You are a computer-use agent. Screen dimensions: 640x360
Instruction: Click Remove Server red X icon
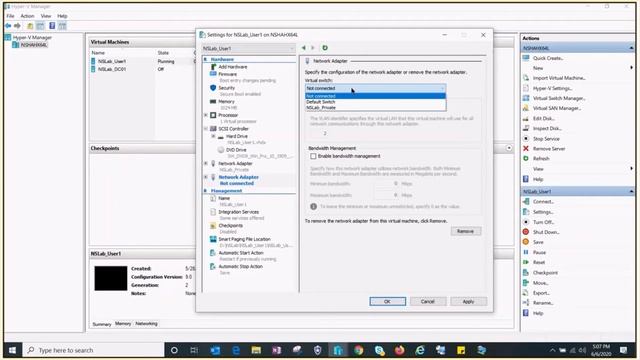pyautogui.click(x=526, y=149)
